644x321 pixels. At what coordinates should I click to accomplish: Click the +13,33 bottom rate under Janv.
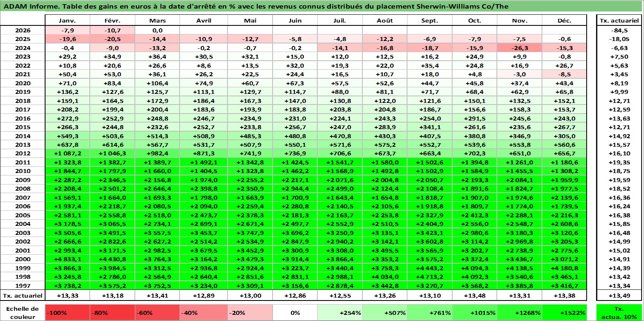(x=67, y=296)
